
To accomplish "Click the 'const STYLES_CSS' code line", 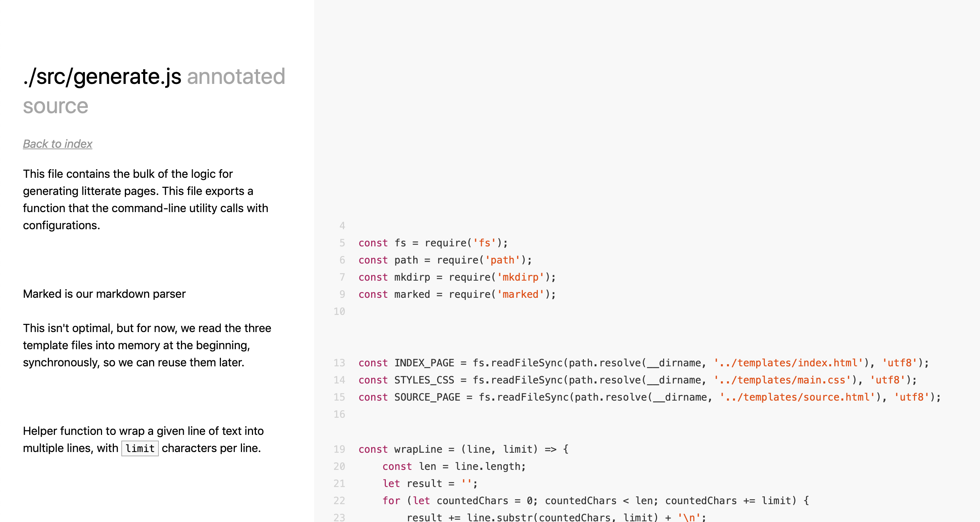I will pos(638,380).
